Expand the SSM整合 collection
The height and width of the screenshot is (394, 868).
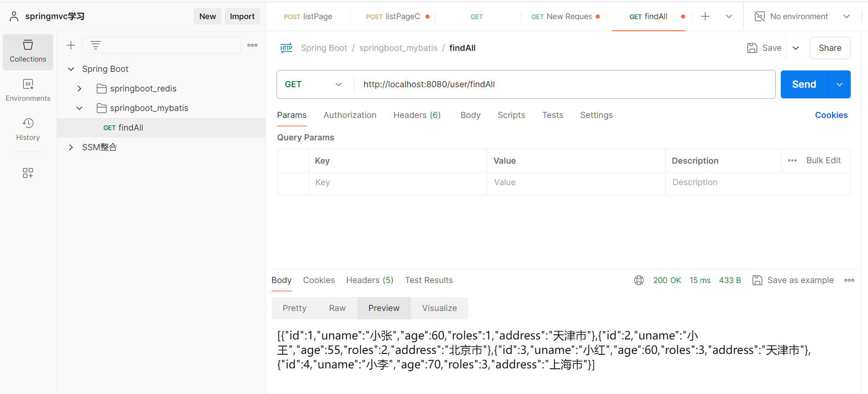(x=71, y=147)
